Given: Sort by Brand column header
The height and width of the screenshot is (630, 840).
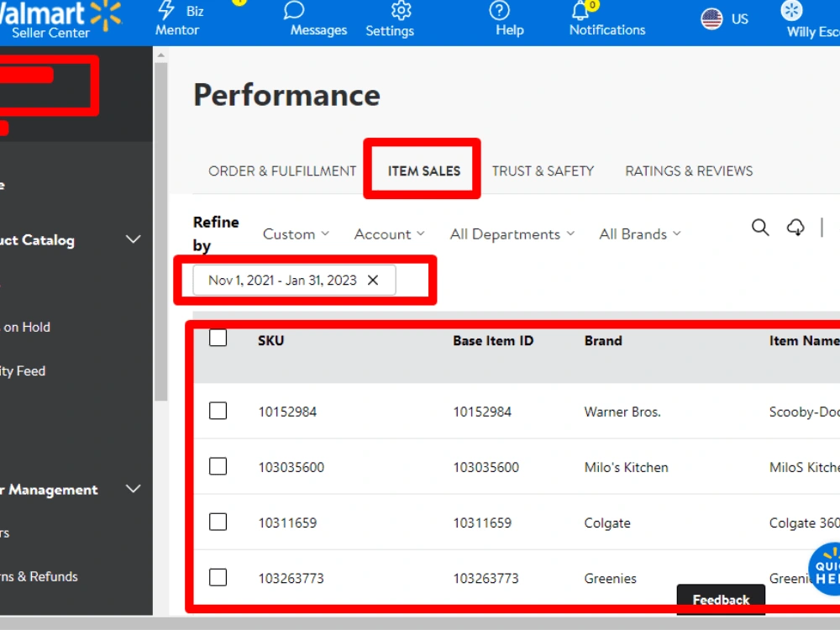Looking at the screenshot, I should pyautogui.click(x=603, y=341).
